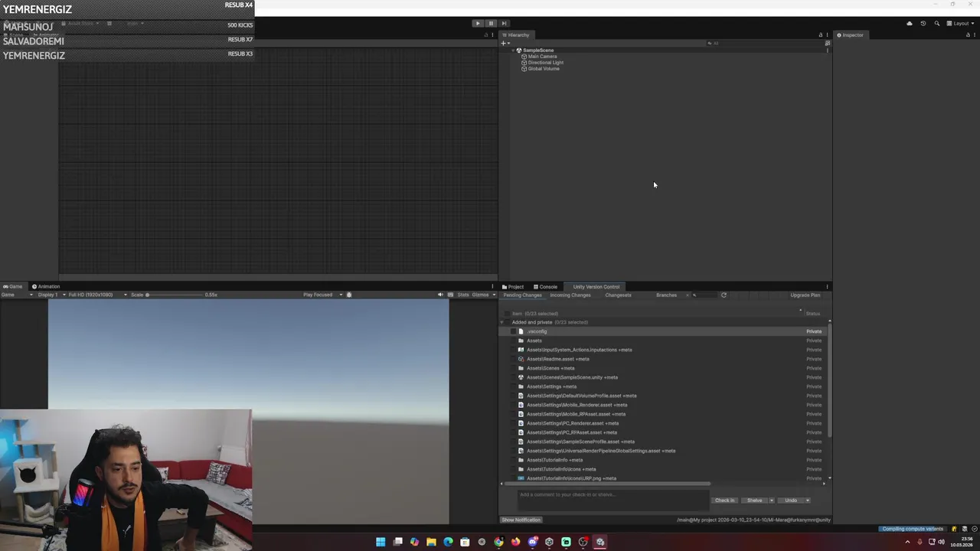
Task: Start play mode with the Play button
Action: [478, 23]
